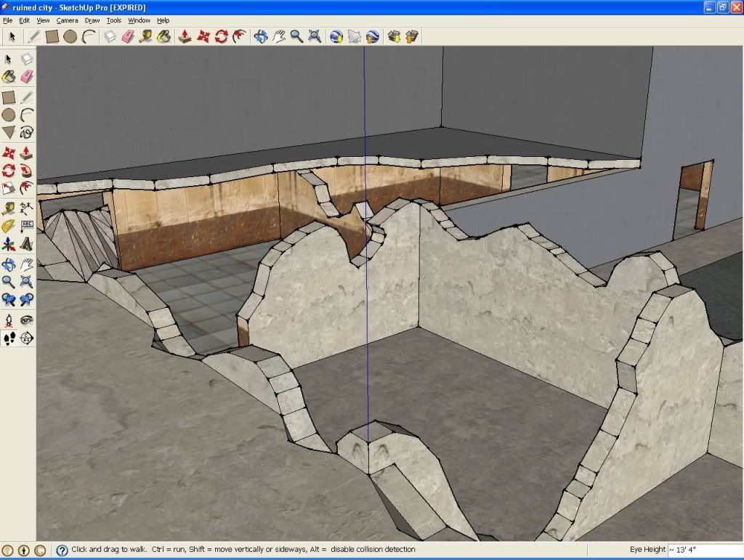Viewport: 744px width, 560px height.
Task: Select the Axes tool in left toolset
Action: pos(9,244)
